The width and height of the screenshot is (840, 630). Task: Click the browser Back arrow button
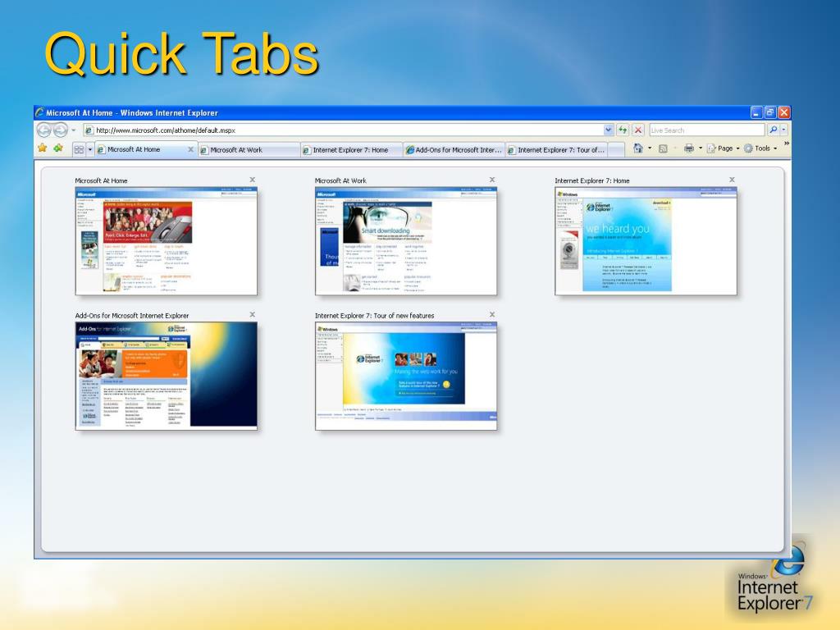pyautogui.click(x=44, y=130)
